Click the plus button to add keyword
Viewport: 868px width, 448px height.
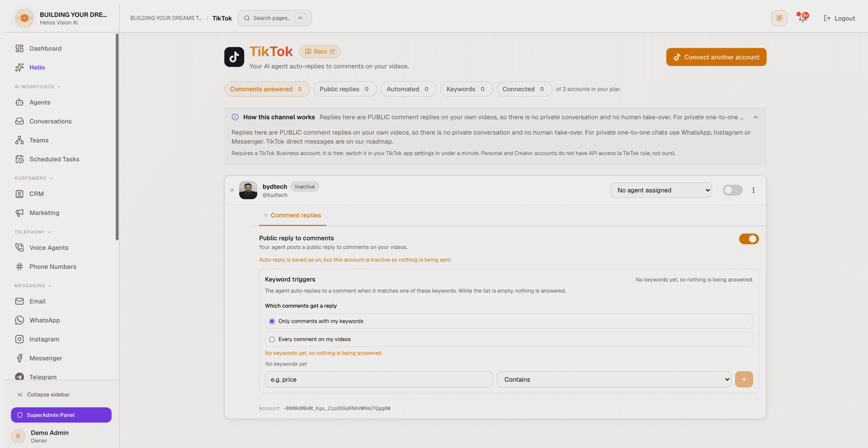[744, 380]
